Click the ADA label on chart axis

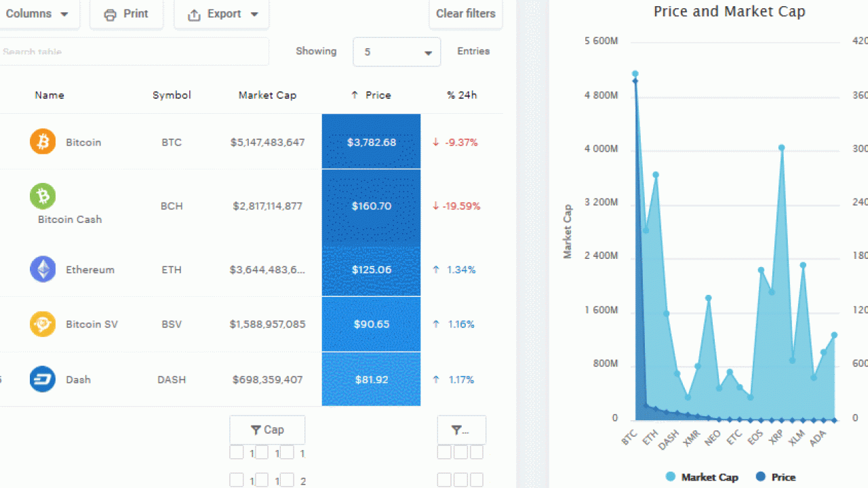coord(818,438)
